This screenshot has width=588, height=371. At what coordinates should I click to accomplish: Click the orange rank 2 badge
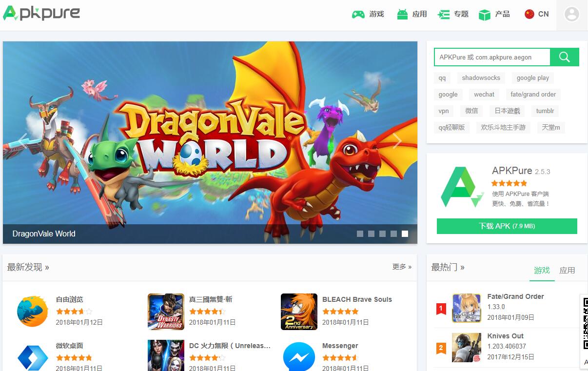pyautogui.click(x=441, y=348)
